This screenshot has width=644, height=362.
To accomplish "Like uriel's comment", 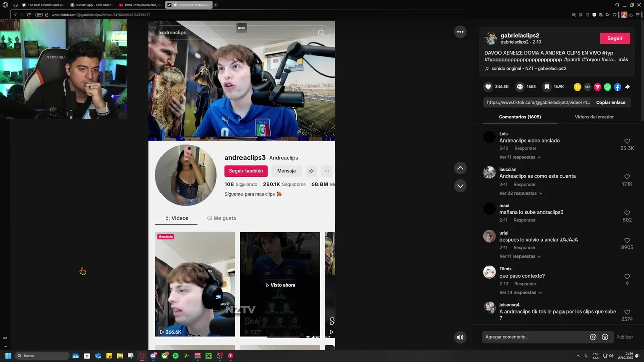I will pos(627,240).
